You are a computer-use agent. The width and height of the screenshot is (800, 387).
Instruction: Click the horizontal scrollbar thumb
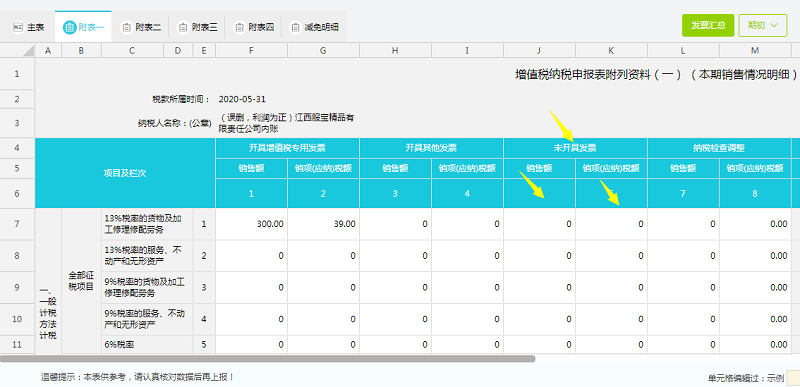tap(267, 359)
